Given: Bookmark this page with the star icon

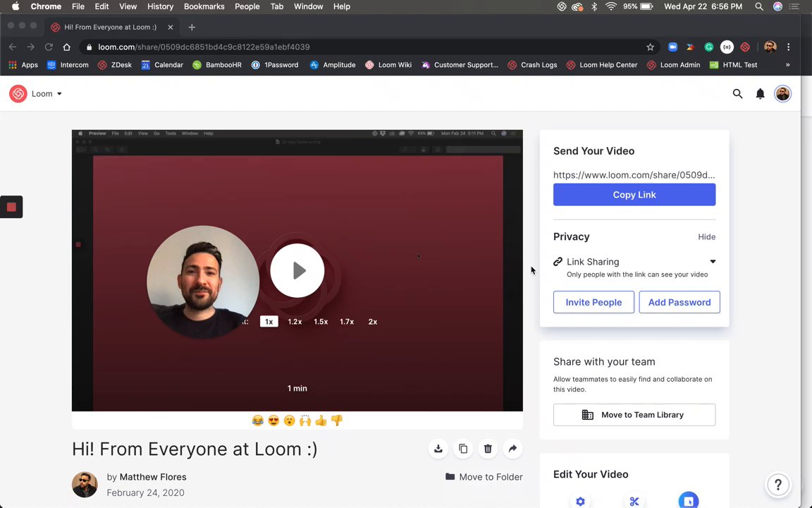Looking at the screenshot, I should click(651, 47).
